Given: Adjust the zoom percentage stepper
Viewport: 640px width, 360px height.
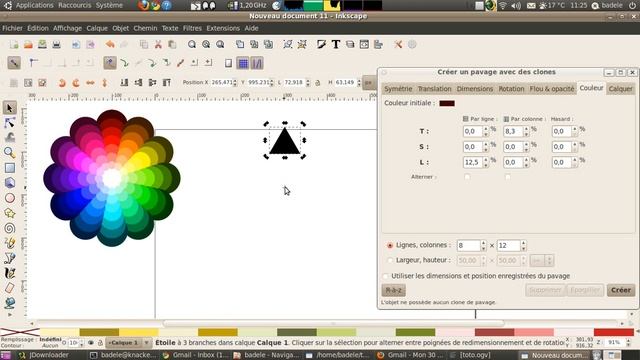Looking at the screenshot, I should pos(628,343).
